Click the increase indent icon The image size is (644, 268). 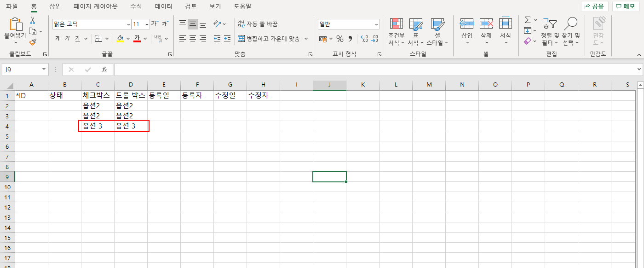pos(227,39)
